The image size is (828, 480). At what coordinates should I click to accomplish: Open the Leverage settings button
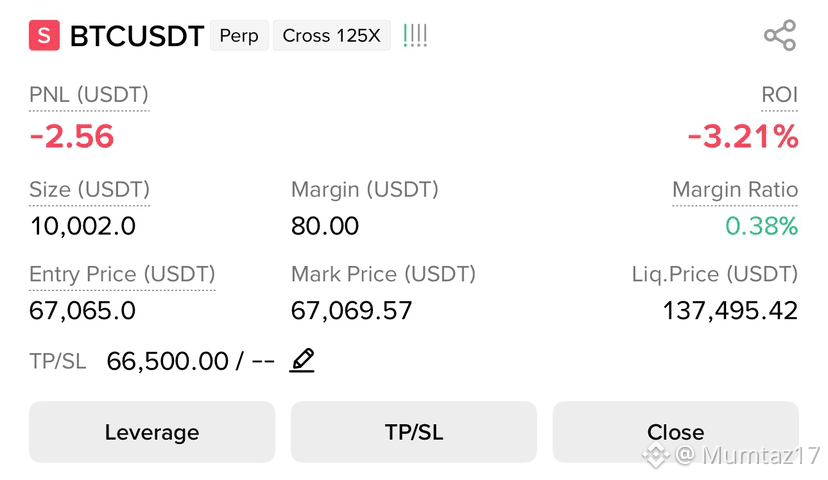pyautogui.click(x=152, y=432)
